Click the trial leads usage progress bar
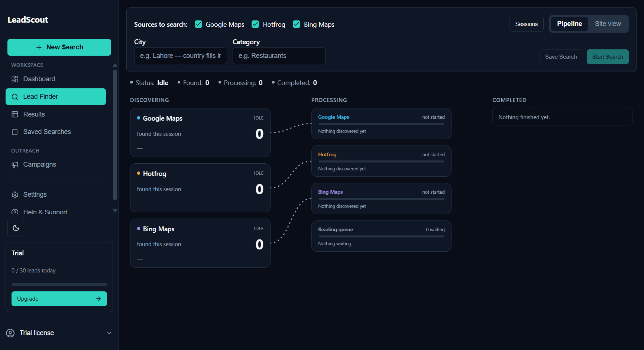Viewport: 644px width, 350px height. click(x=59, y=285)
